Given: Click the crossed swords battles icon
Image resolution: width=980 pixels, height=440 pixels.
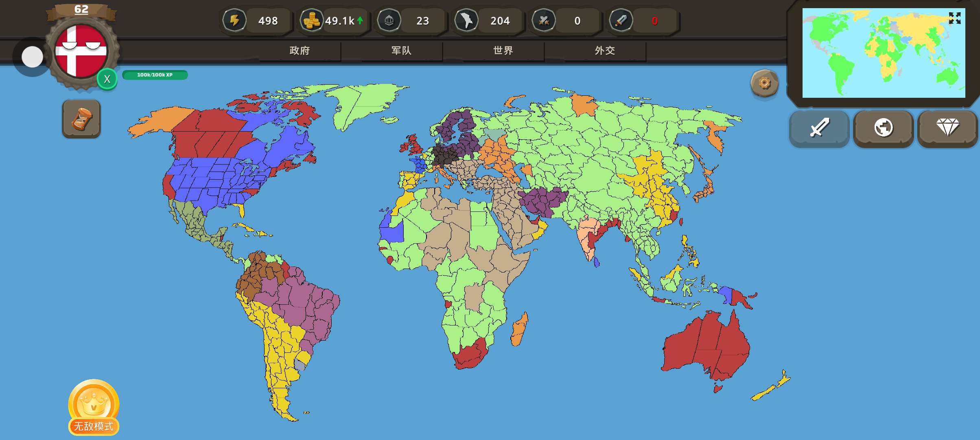Looking at the screenshot, I should [544, 20].
